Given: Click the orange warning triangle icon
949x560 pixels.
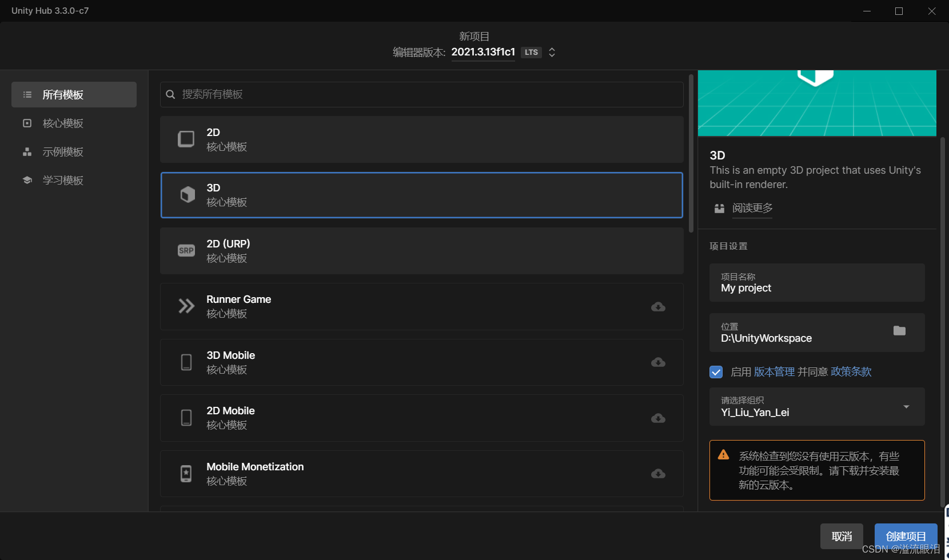Looking at the screenshot, I should click(723, 455).
